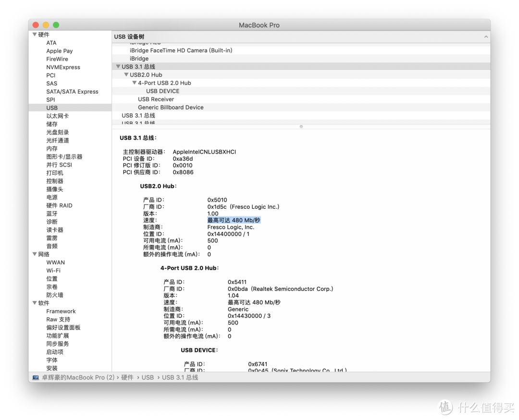The height and width of the screenshot is (420, 519).
Task: Open the Wi-Fi section in sidebar
Action: [x=53, y=271]
